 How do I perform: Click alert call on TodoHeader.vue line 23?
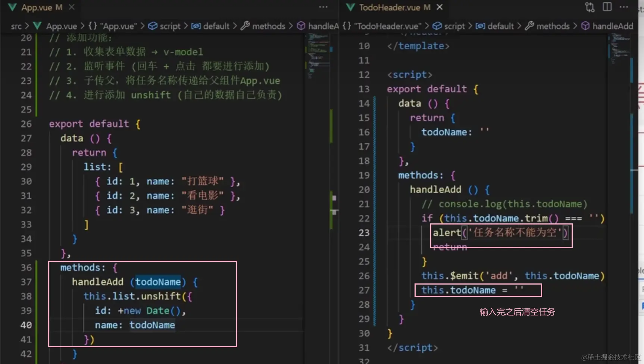click(x=500, y=233)
